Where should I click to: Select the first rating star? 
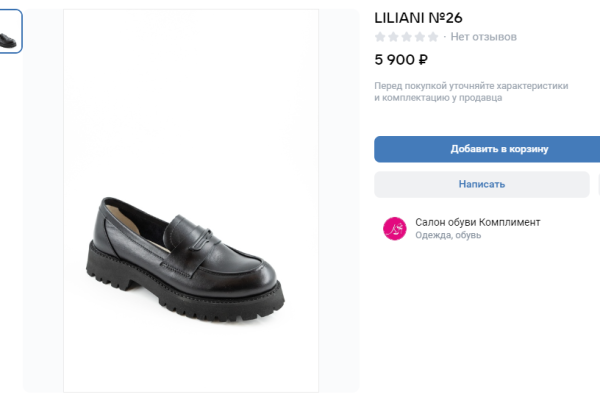(x=380, y=37)
